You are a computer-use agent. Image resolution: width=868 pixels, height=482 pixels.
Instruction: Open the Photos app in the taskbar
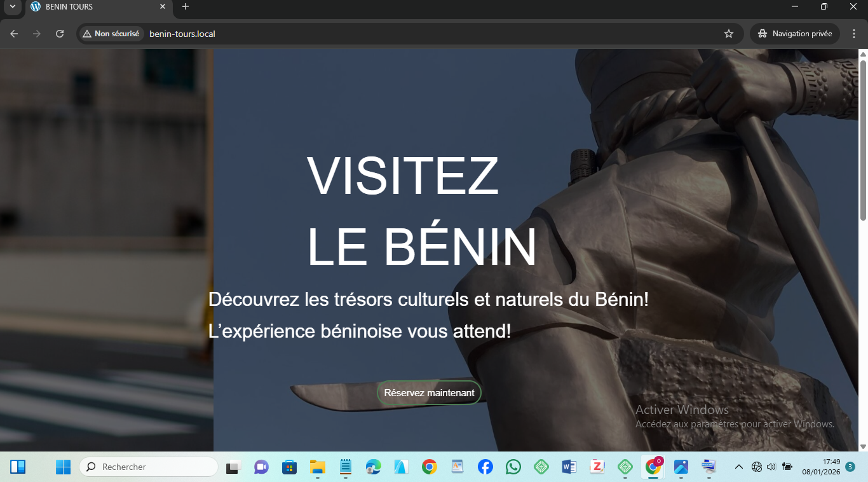pos(681,467)
